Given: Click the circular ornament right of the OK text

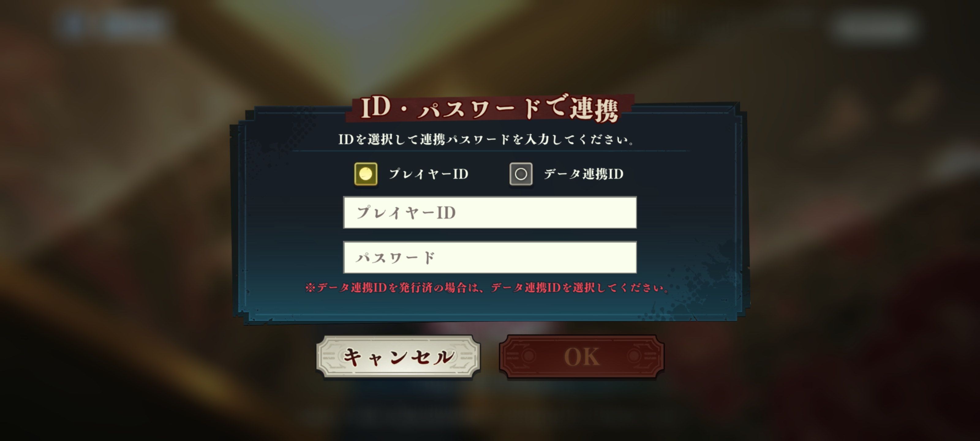Looking at the screenshot, I should click(634, 356).
